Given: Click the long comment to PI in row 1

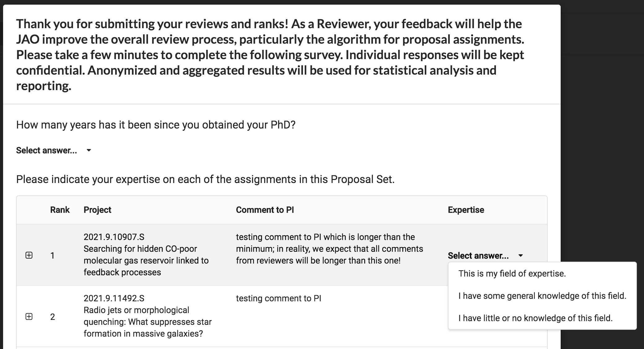Looking at the screenshot, I should pos(329,249).
